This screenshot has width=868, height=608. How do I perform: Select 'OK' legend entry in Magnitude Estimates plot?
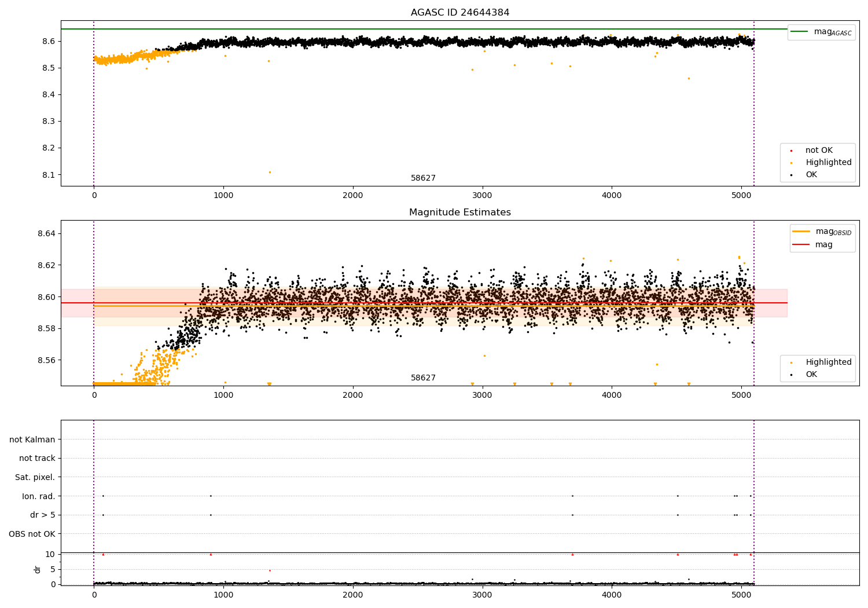(811, 375)
